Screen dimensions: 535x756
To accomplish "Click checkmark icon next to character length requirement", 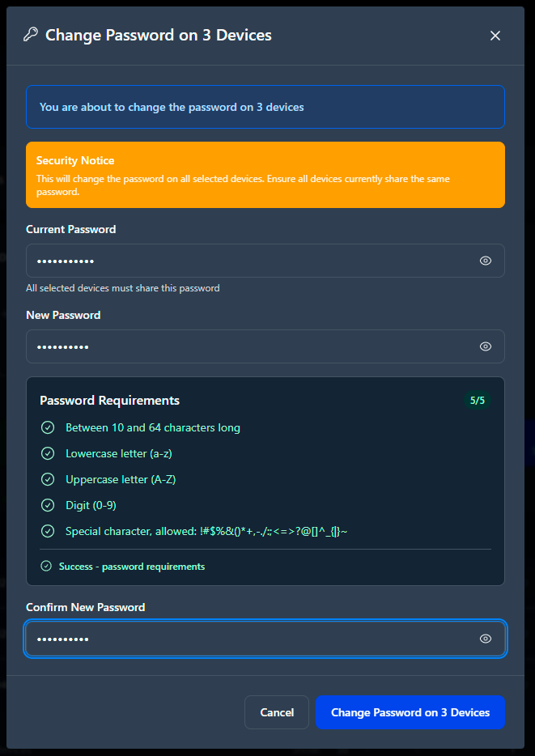I will (x=48, y=427).
